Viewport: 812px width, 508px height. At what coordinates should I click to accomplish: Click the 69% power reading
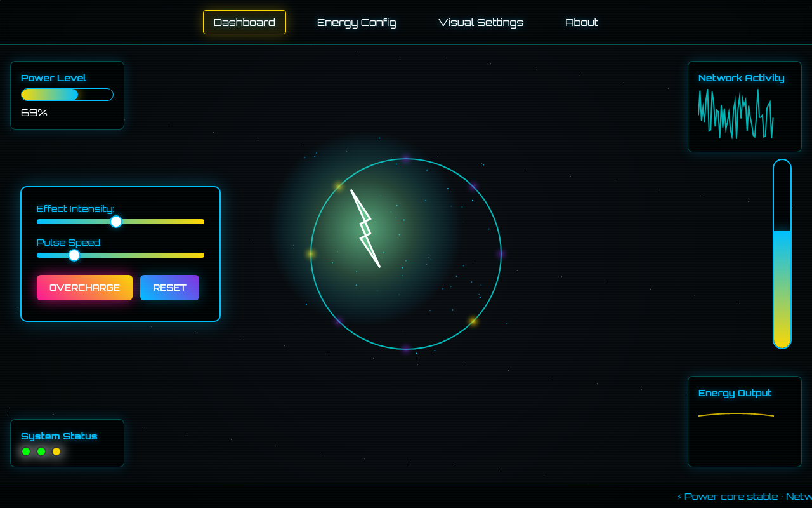pos(34,113)
